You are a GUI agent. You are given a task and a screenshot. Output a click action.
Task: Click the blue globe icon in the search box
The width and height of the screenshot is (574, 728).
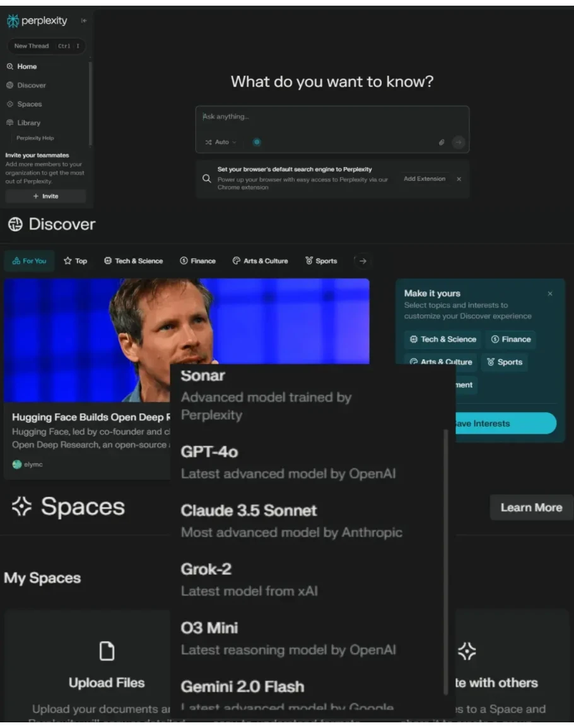click(257, 142)
